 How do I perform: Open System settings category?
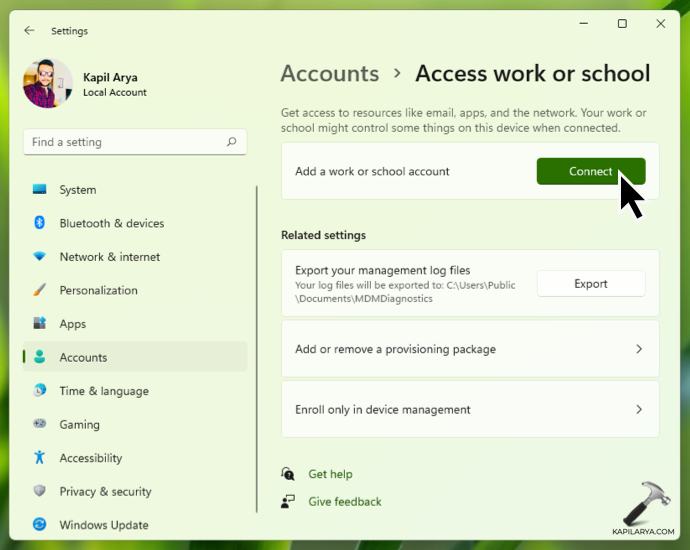[x=135, y=190]
